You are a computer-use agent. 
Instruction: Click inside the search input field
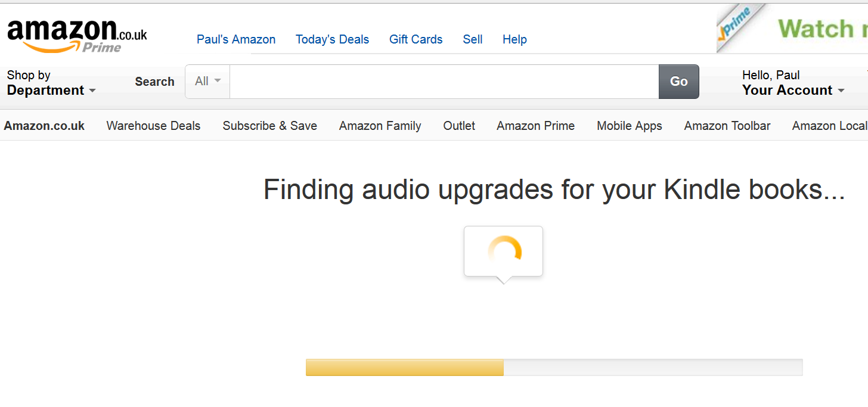pos(444,81)
